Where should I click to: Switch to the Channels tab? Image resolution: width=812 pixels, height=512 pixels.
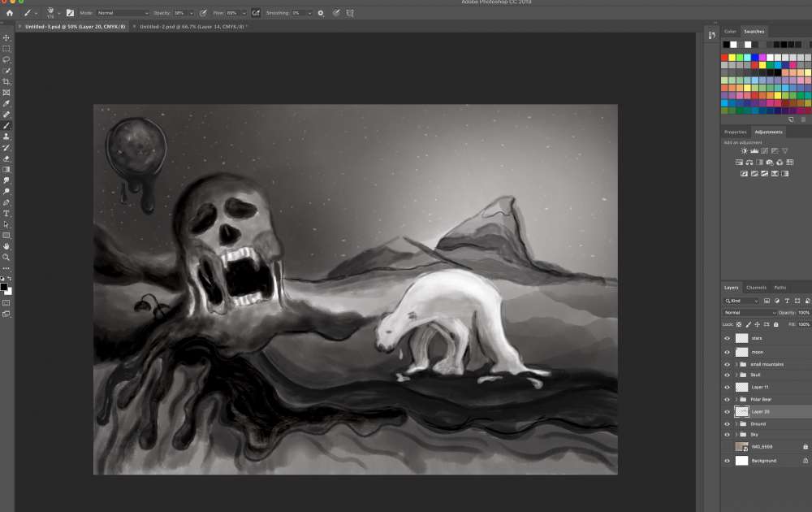pyautogui.click(x=756, y=287)
